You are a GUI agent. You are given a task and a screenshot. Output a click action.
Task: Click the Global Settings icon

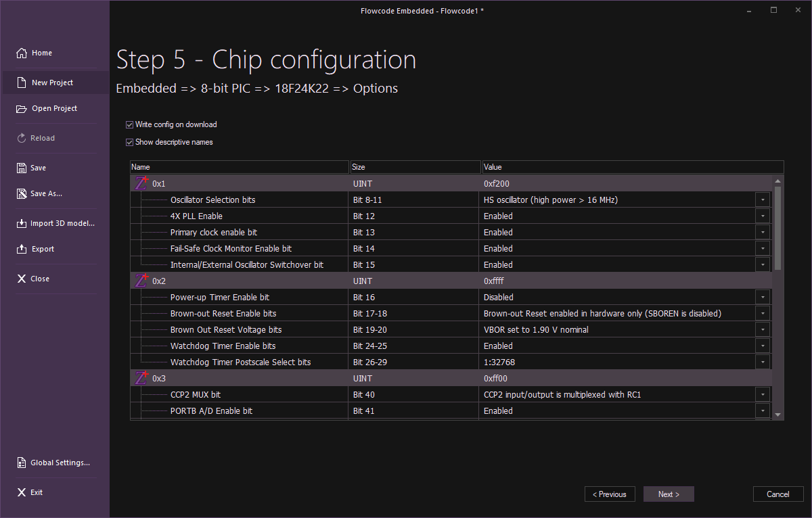22,463
